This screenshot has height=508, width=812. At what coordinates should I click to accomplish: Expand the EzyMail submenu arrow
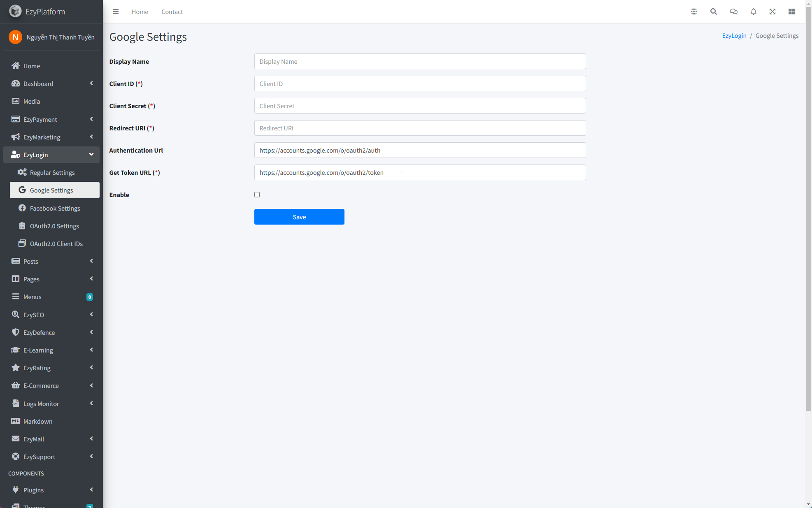tap(91, 439)
